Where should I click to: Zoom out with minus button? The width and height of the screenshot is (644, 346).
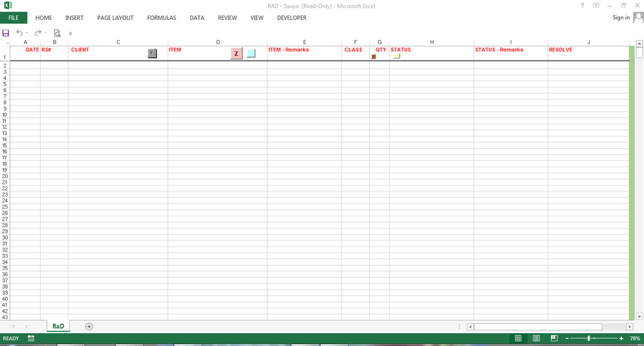coord(567,339)
